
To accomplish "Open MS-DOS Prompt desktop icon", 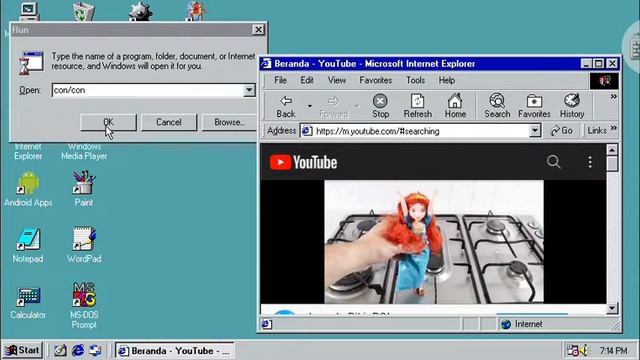I will pos(84,306).
